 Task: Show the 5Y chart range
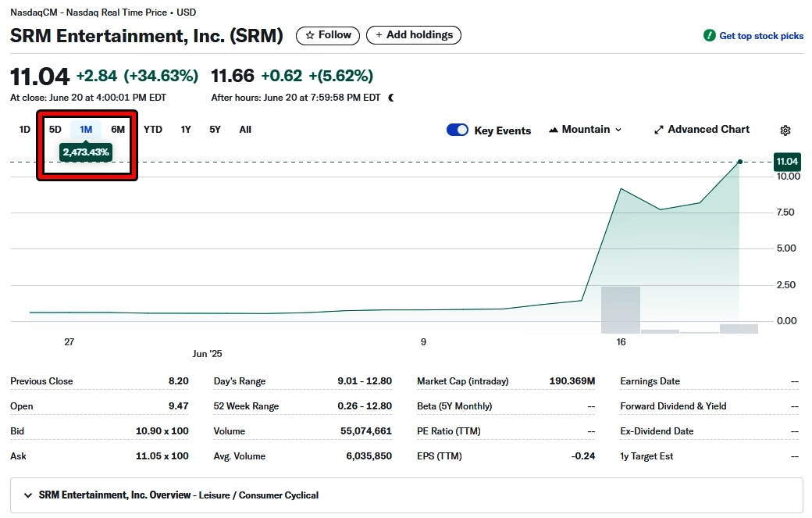pyautogui.click(x=215, y=130)
